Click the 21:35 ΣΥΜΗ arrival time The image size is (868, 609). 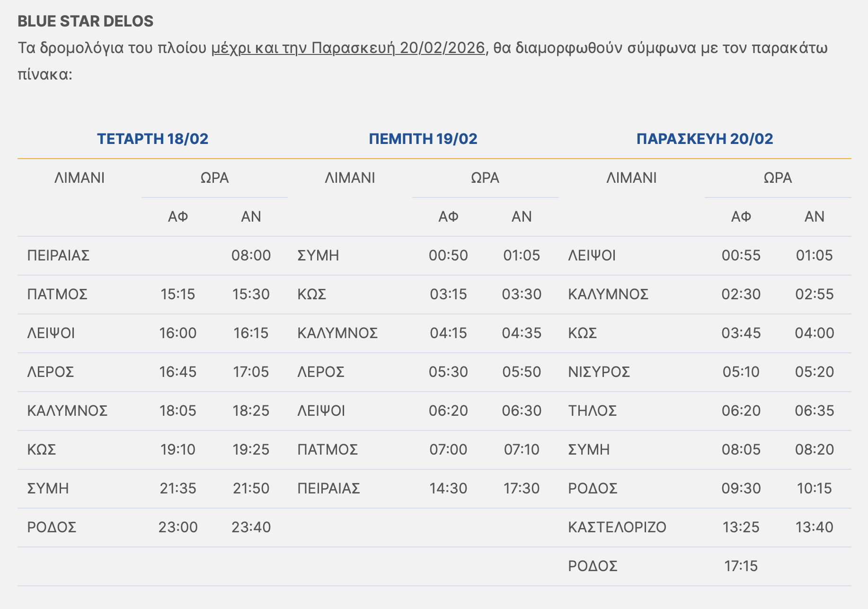[x=177, y=488]
